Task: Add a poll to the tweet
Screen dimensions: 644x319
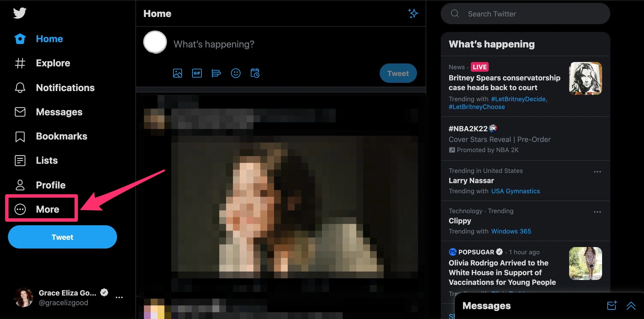Action: (216, 73)
